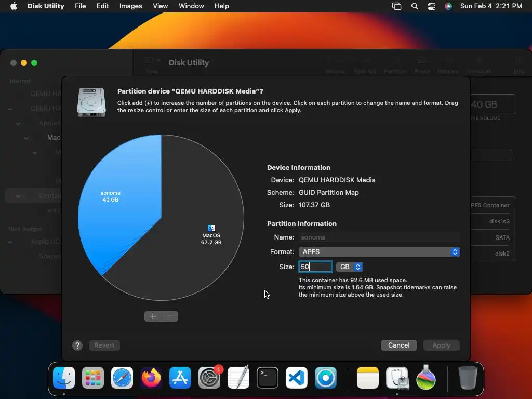Click the Revert button
The image size is (532, 399).
point(104,345)
